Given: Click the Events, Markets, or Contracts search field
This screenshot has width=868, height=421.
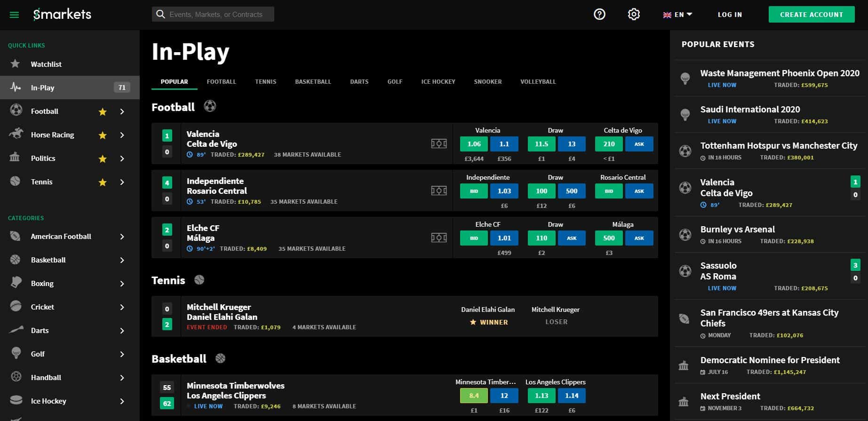Looking at the screenshot, I should (213, 14).
